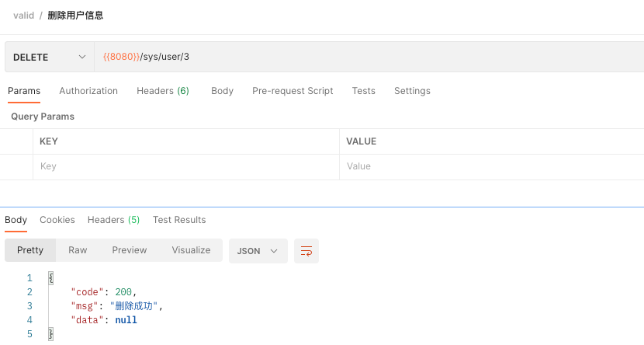The height and width of the screenshot is (345, 644).
Task: Click the query param Value field
Action: click(492, 166)
